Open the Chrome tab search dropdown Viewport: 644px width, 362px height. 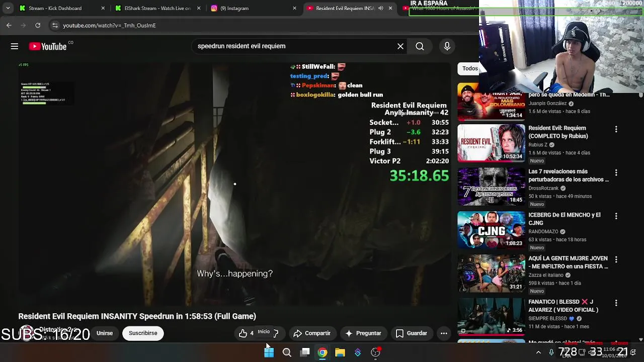tap(8, 8)
